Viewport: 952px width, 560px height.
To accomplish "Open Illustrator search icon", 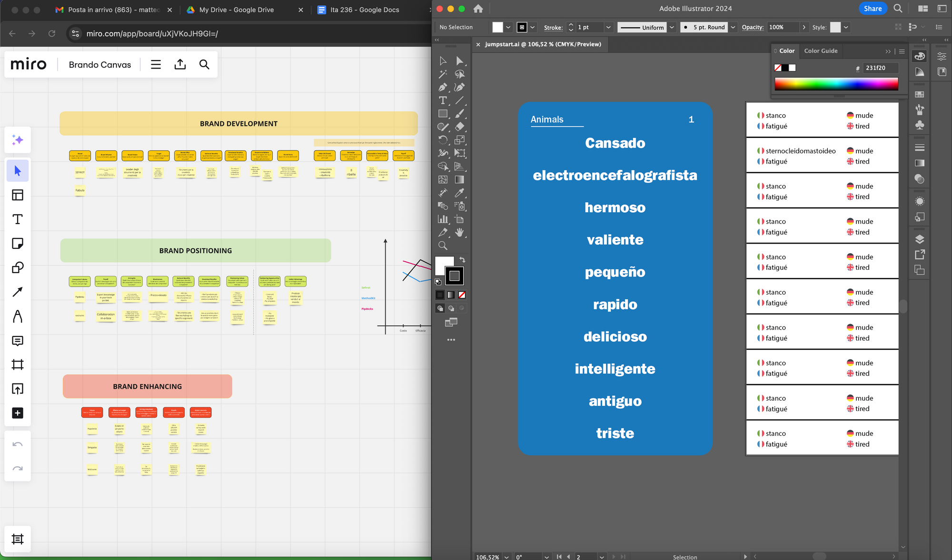I will click(x=898, y=8).
